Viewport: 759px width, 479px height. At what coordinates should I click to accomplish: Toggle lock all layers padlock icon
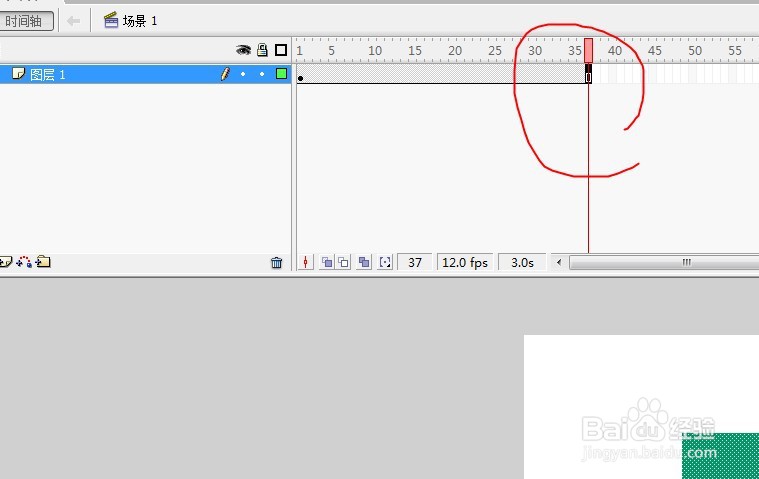[x=262, y=49]
